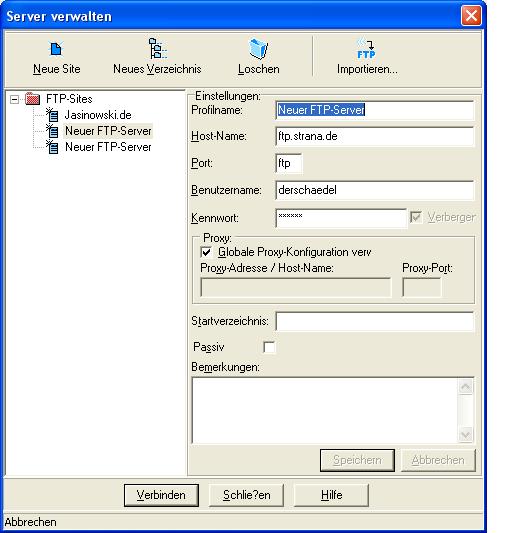Click the Importieren FTP icon

click(366, 49)
